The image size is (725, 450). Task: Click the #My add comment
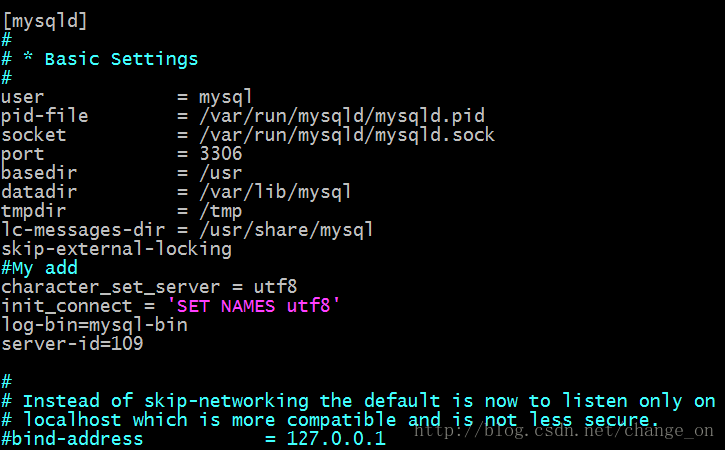point(40,268)
